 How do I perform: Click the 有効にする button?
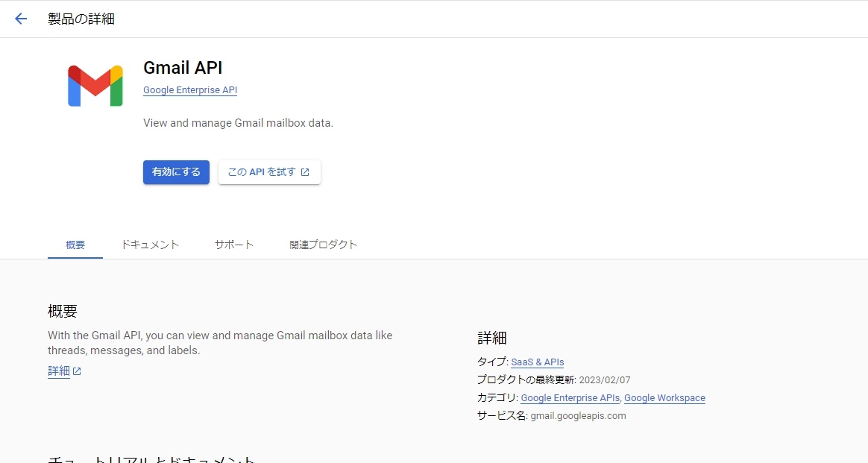(176, 172)
